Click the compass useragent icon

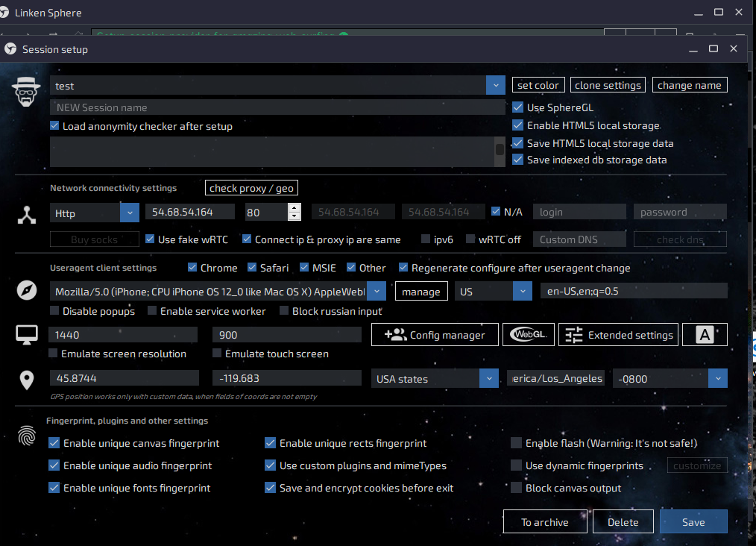(x=27, y=290)
